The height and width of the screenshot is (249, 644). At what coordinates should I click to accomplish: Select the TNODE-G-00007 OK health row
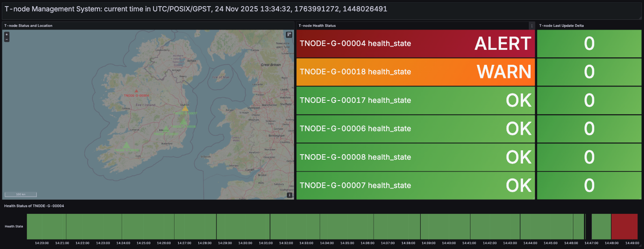(415, 186)
